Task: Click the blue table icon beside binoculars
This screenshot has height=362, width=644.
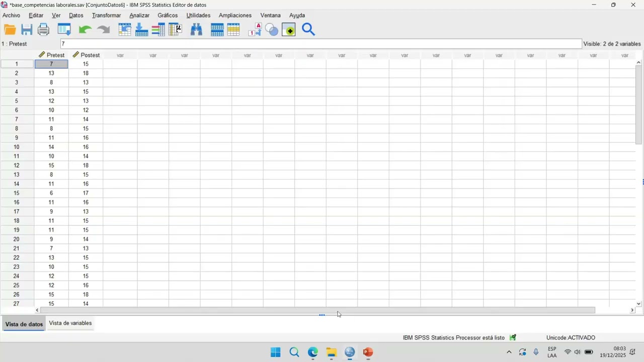Action: point(217,30)
